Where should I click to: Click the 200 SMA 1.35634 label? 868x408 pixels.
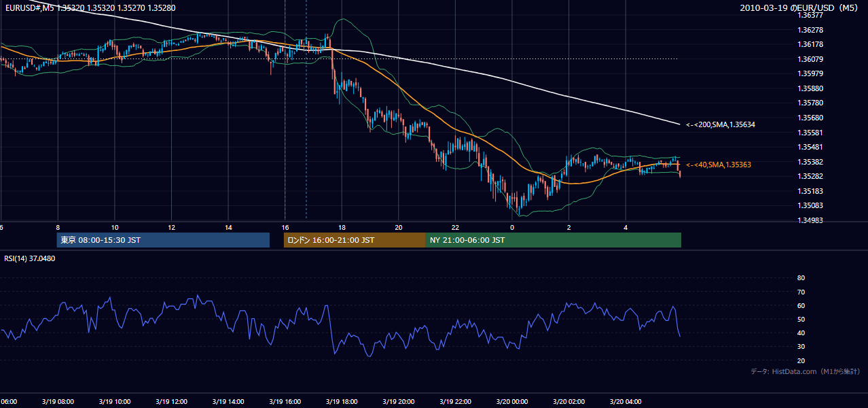[721, 124]
